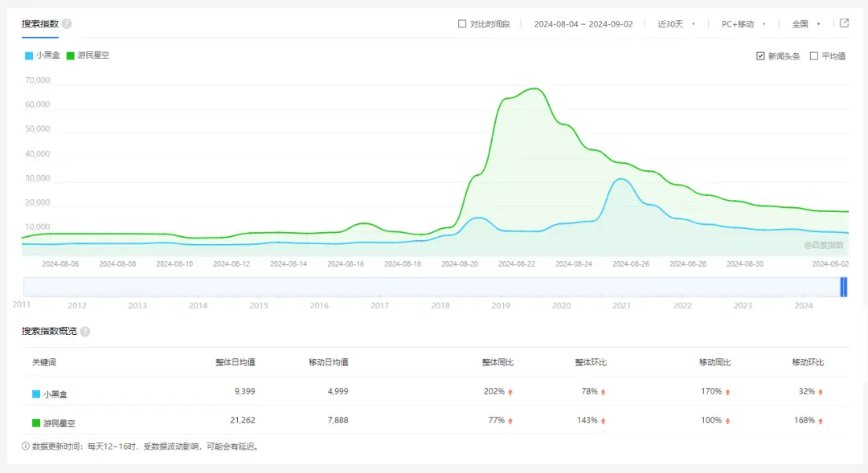Switch to the 搜索指数 tab

39,24
